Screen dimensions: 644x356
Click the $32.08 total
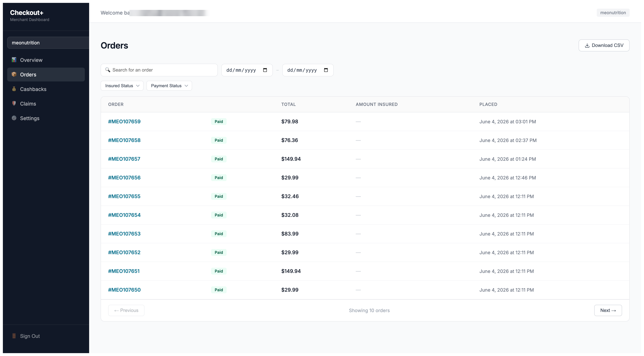tap(290, 215)
